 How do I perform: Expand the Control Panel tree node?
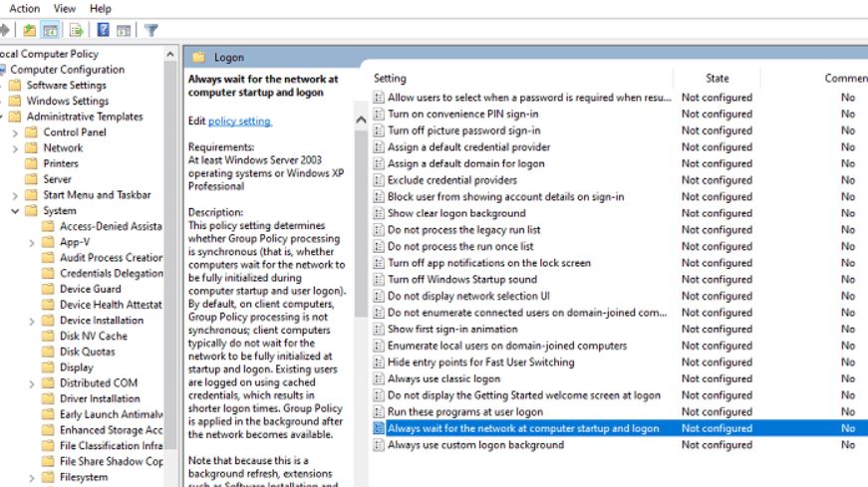coord(15,132)
